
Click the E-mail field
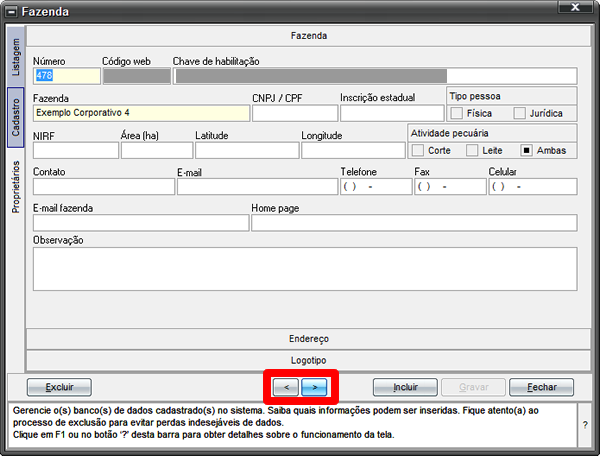coord(258,187)
